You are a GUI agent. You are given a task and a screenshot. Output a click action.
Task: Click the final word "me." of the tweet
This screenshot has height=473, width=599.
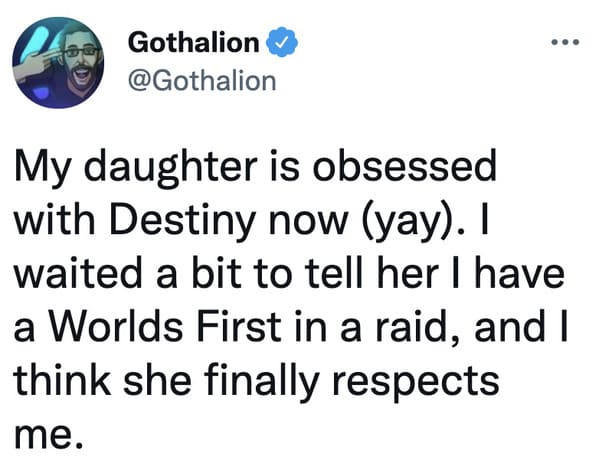(x=48, y=436)
